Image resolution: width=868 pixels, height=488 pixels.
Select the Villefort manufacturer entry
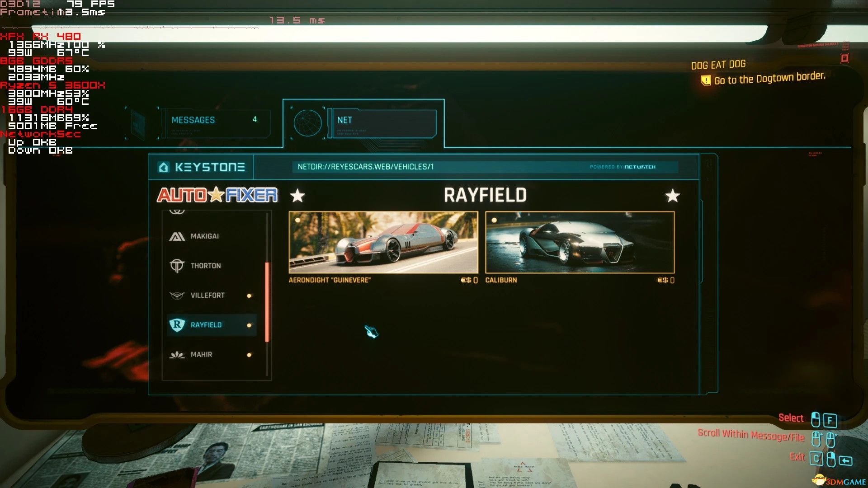208,296
